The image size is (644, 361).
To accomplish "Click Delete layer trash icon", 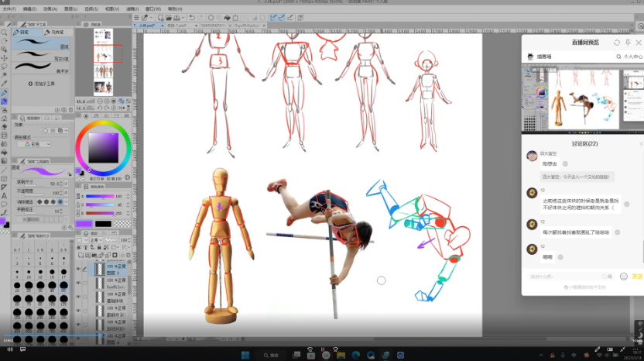I will pyautogui.click(x=128, y=256).
